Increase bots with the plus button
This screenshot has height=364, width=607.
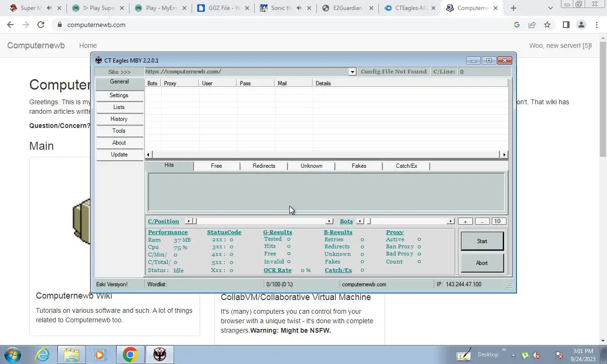[x=465, y=221]
